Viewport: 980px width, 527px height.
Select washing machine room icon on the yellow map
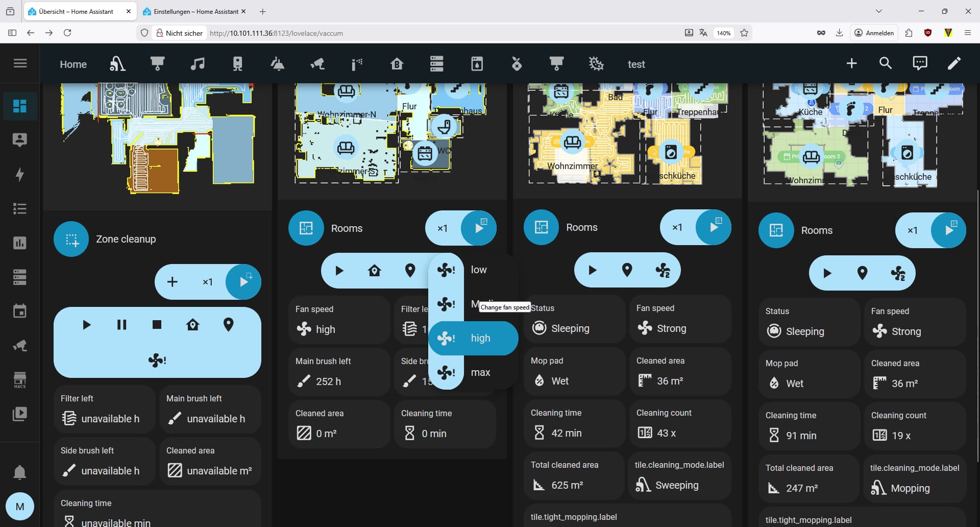point(671,151)
